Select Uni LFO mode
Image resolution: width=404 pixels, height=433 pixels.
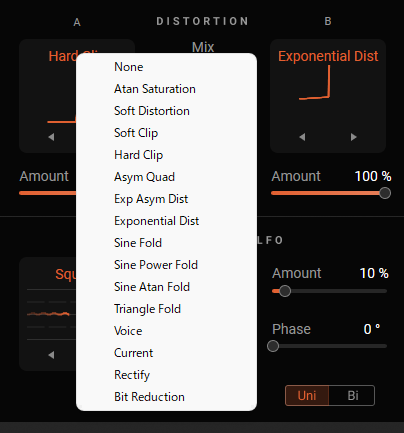click(x=307, y=396)
